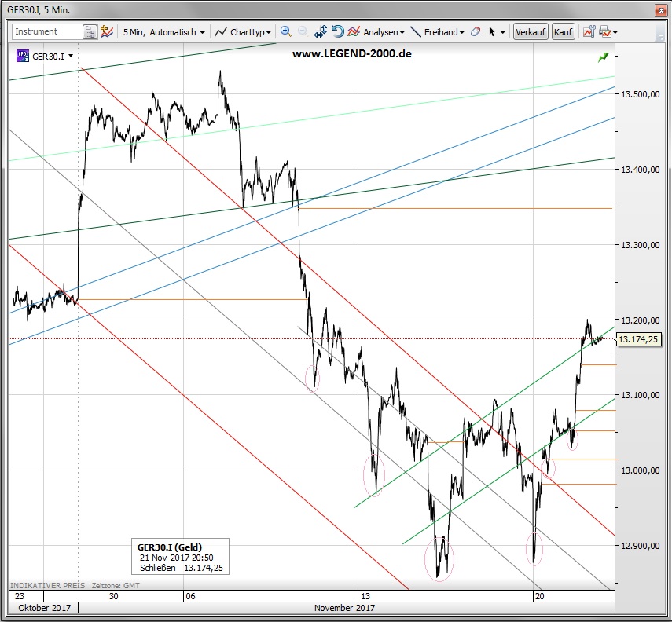The height and width of the screenshot is (622, 672).
Task: Click the date label 20 on time axis
Action: coord(540,596)
